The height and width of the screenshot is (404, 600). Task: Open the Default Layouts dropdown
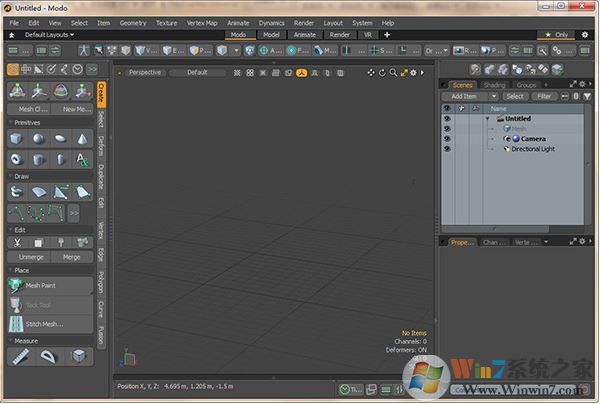tap(49, 35)
